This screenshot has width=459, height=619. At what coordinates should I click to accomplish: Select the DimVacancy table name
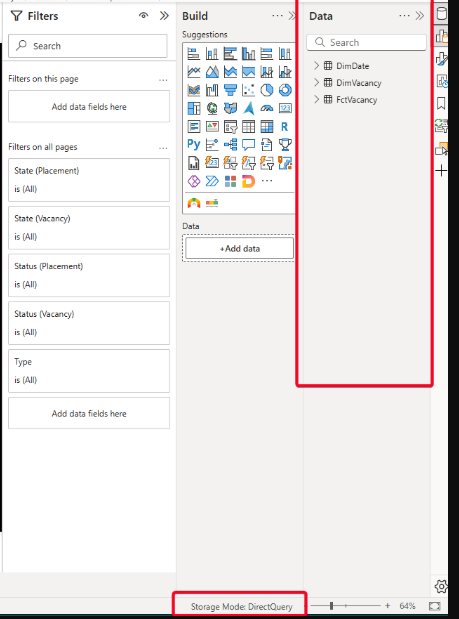pos(359,83)
